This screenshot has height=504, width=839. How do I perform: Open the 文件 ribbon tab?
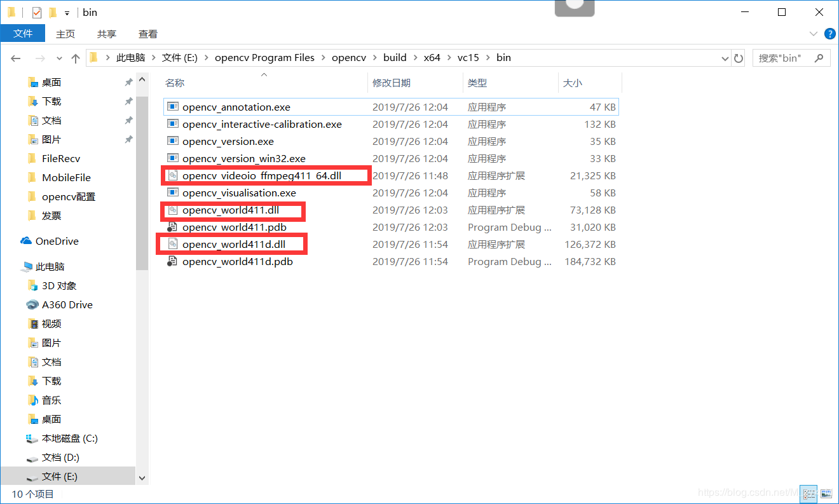pos(23,34)
